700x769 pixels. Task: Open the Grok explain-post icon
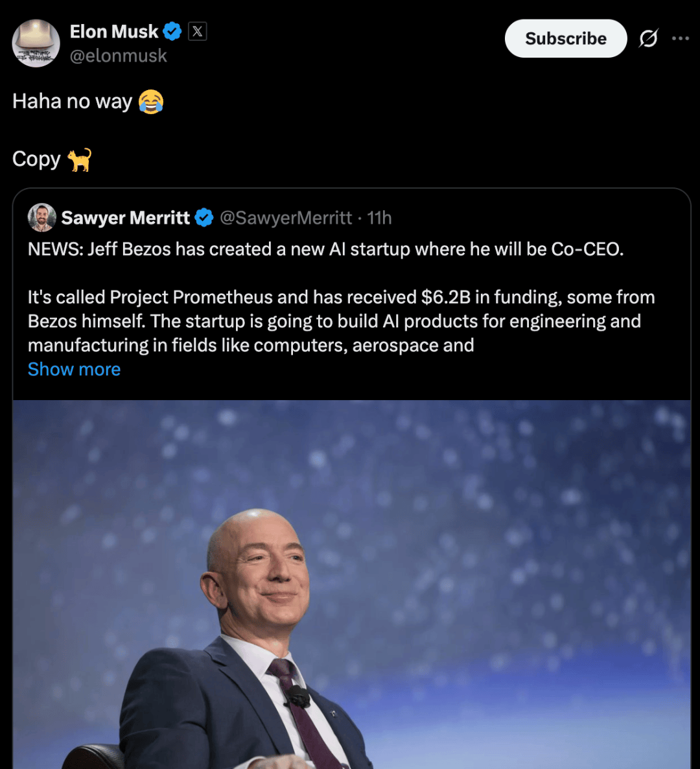pos(648,39)
